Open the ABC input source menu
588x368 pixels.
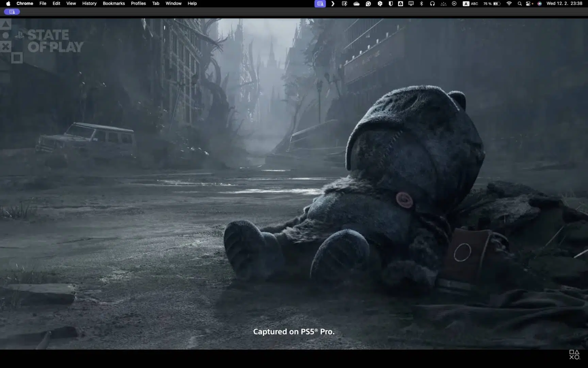(470, 3)
